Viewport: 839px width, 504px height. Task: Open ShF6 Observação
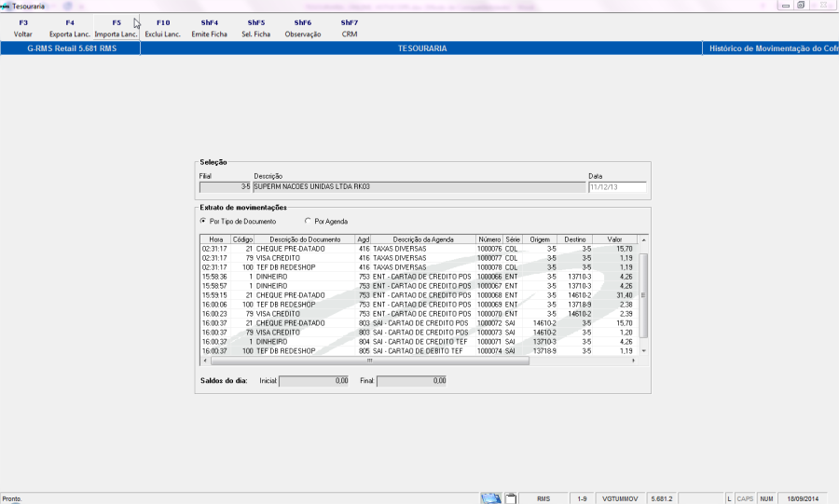(x=302, y=28)
